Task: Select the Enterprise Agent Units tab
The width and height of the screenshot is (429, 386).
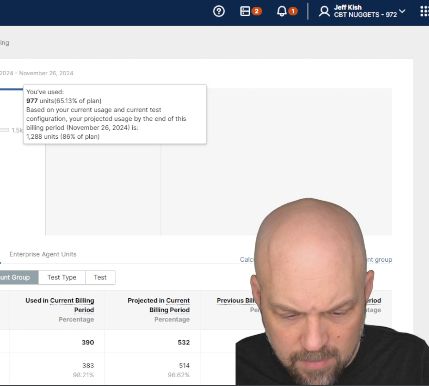Action: click(43, 254)
